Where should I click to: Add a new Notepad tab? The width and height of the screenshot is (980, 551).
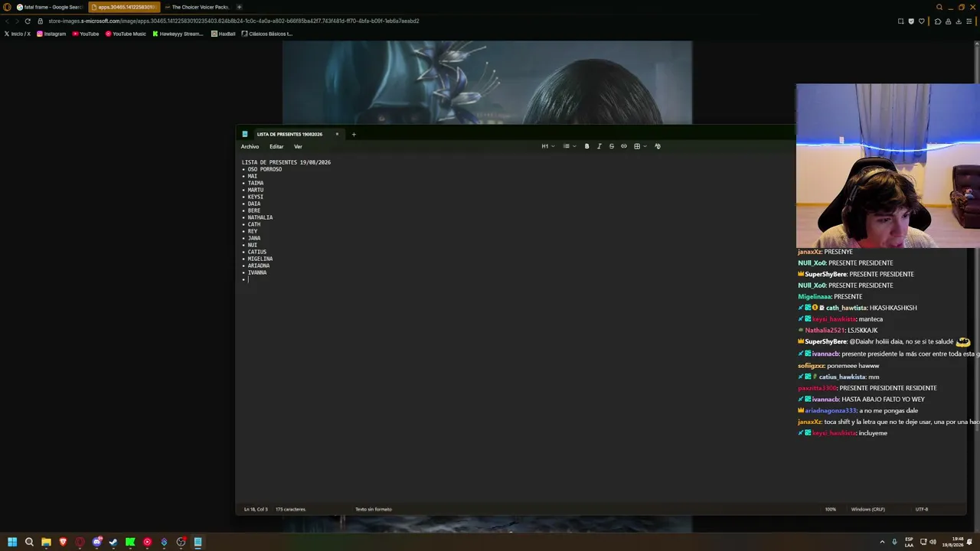[x=354, y=135]
